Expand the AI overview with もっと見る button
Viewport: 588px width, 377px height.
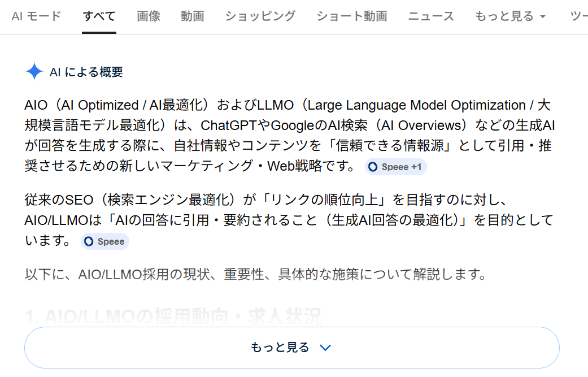click(x=291, y=348)
